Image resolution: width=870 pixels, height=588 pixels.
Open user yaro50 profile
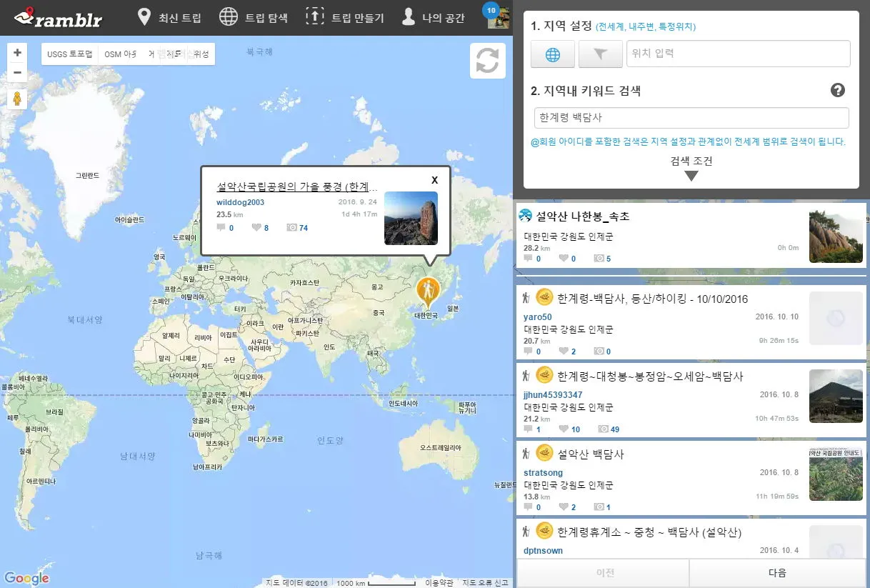(x=537, y=317)
